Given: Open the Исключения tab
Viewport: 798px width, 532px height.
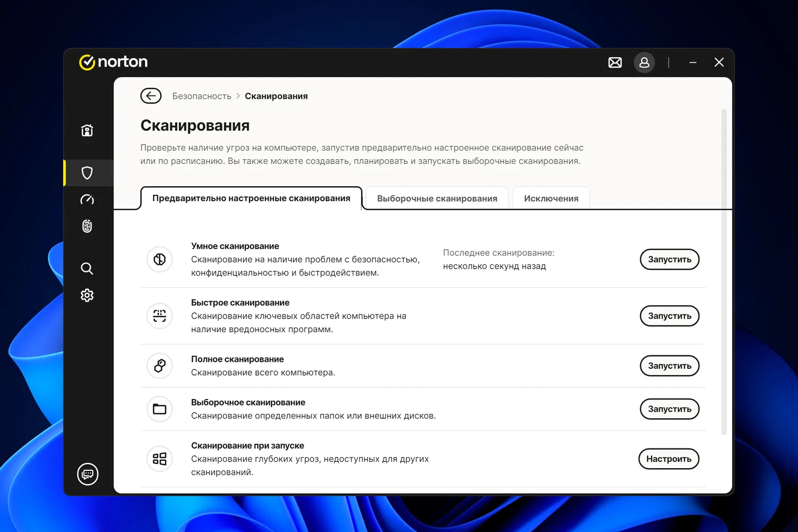Looking at the screenshot, I should pyautogui.click(x=551, y=198).
